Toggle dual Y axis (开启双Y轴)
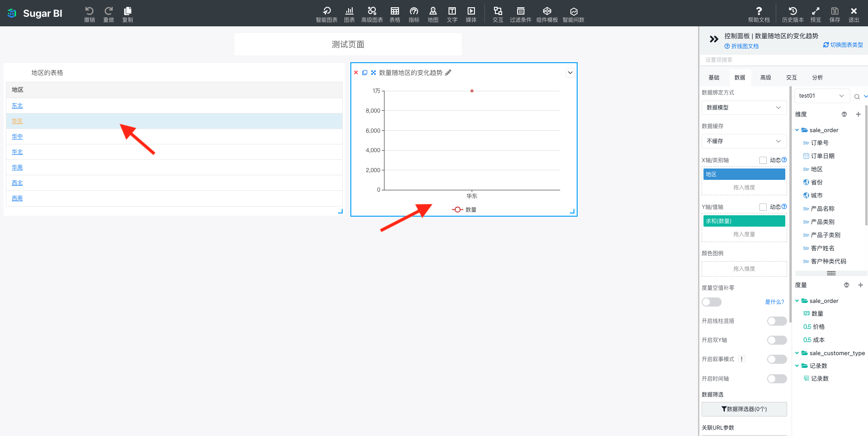Screen dimensions: 868x436 pyautogui.click(x=777, y=340)
